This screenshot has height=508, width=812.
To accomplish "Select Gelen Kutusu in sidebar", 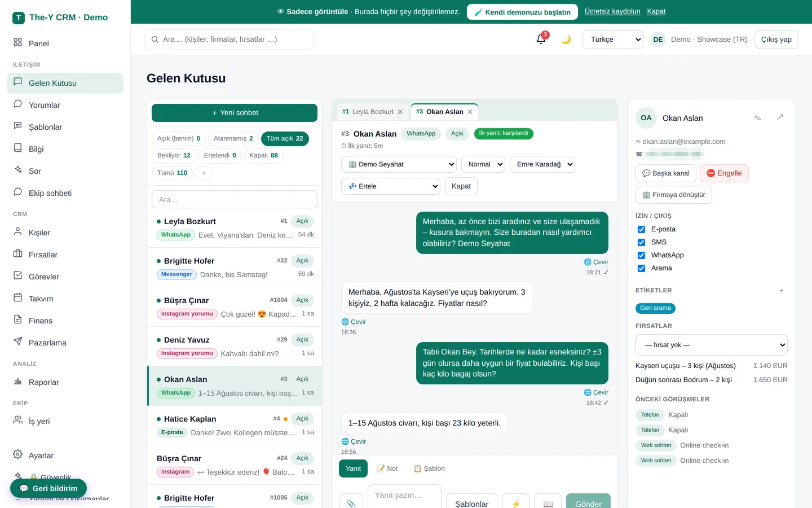I will [x=65, y=83].
